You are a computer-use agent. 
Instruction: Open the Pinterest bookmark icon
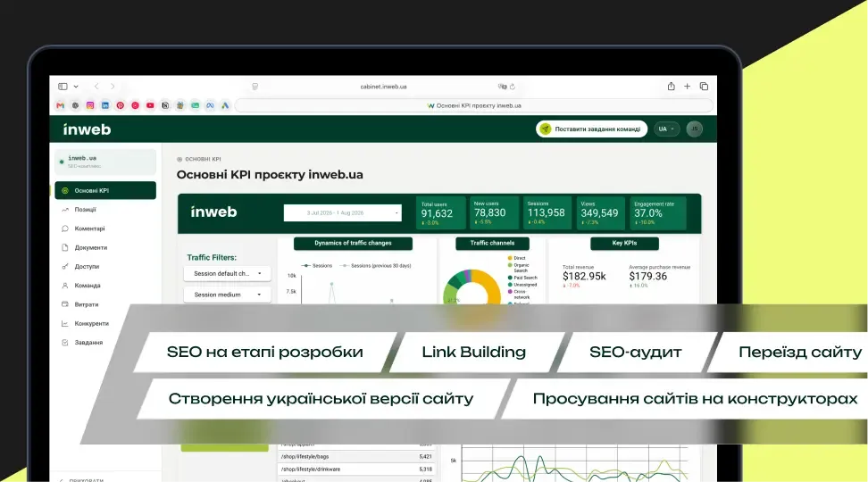(x=121, y=105)
